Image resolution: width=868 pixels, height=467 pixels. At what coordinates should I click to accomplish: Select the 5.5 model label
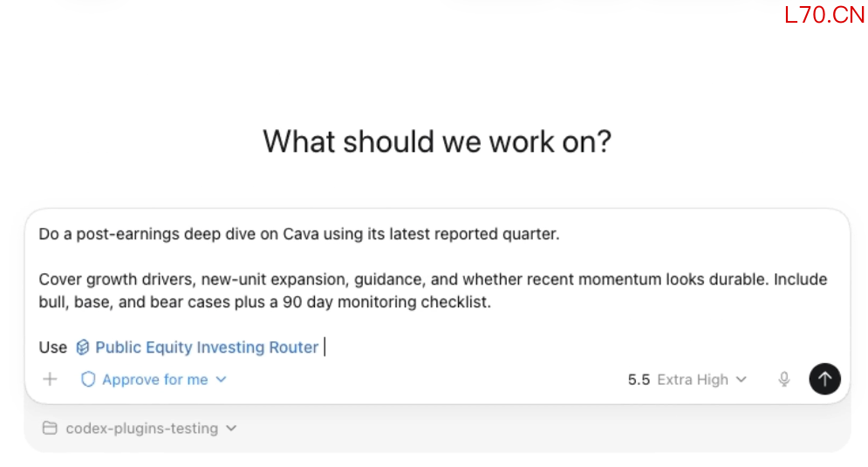tap(639, 380)
